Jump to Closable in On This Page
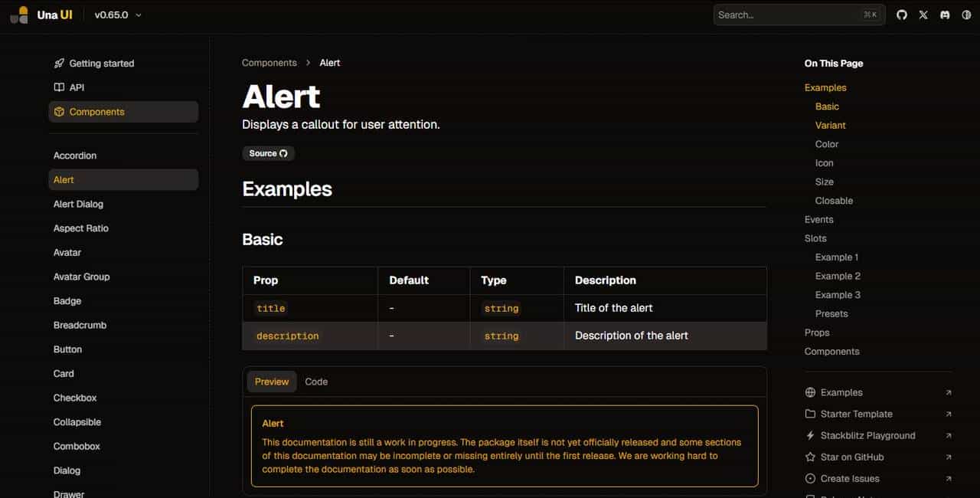Image resolution: width=980 pixels, height=498 pixels. [834, 201]
